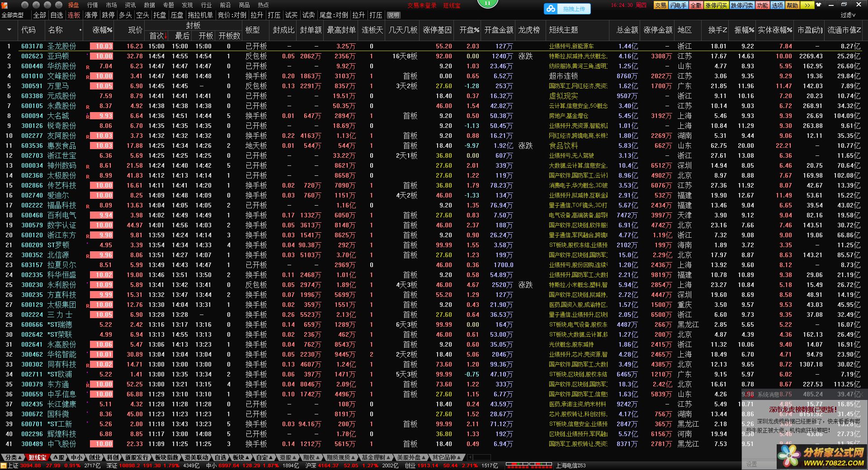The height and width of the screenshot is (470, 868).
Task: Select the 拖拉机单 filter toggle
Action: click(200, 15)
